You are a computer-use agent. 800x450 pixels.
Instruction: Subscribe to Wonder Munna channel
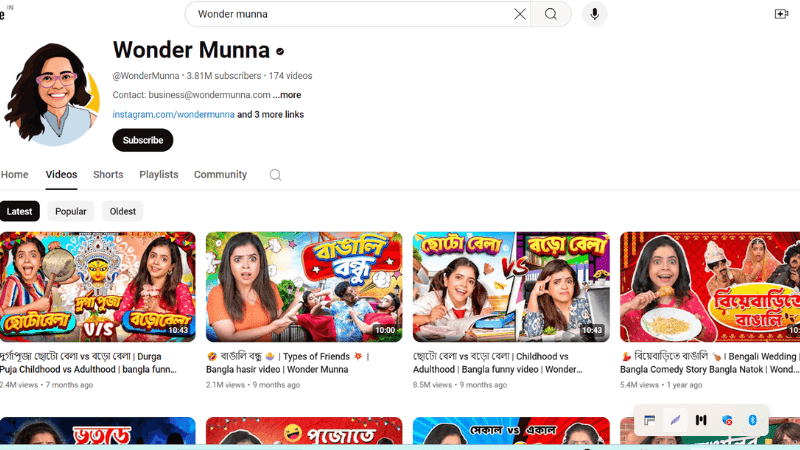pos(143,140)
